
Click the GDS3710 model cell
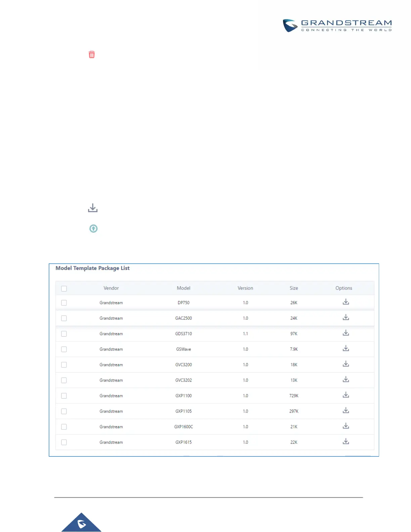[x=184, y=334]
